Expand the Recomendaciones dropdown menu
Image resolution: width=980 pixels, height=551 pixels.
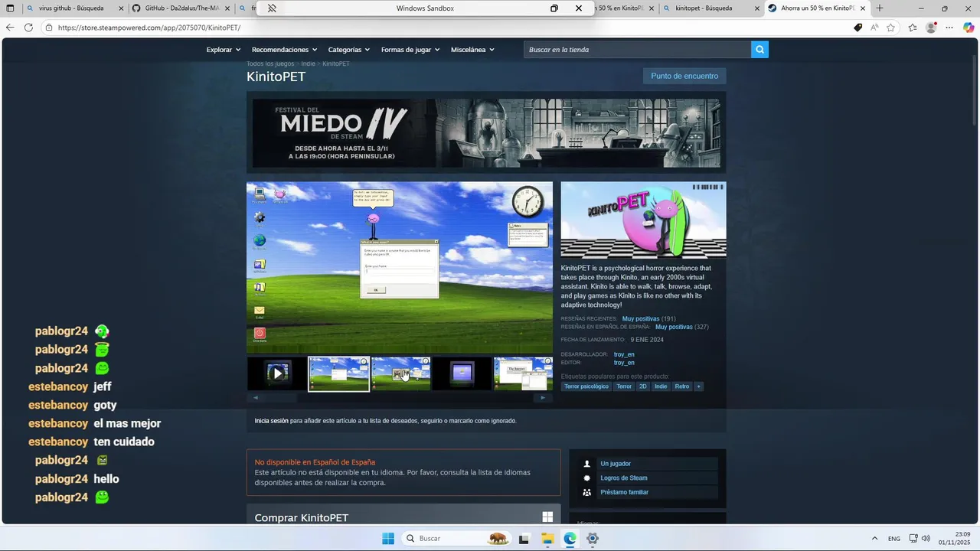285,50
